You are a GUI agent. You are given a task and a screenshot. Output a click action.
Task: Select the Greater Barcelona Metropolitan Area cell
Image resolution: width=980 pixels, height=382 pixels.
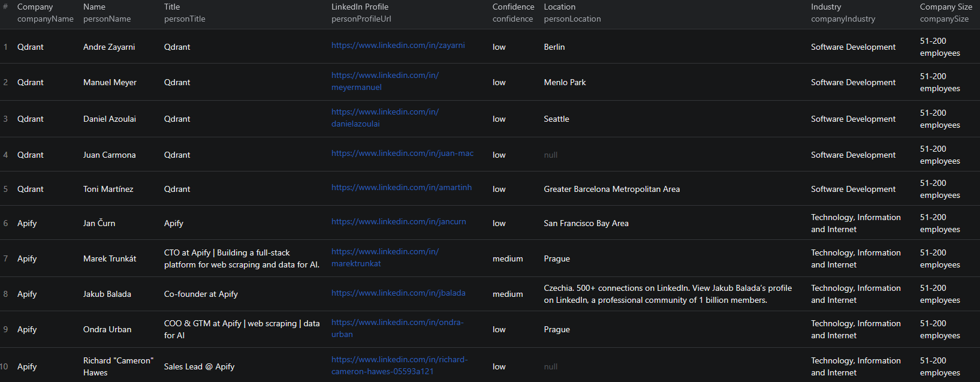point(611,189)
